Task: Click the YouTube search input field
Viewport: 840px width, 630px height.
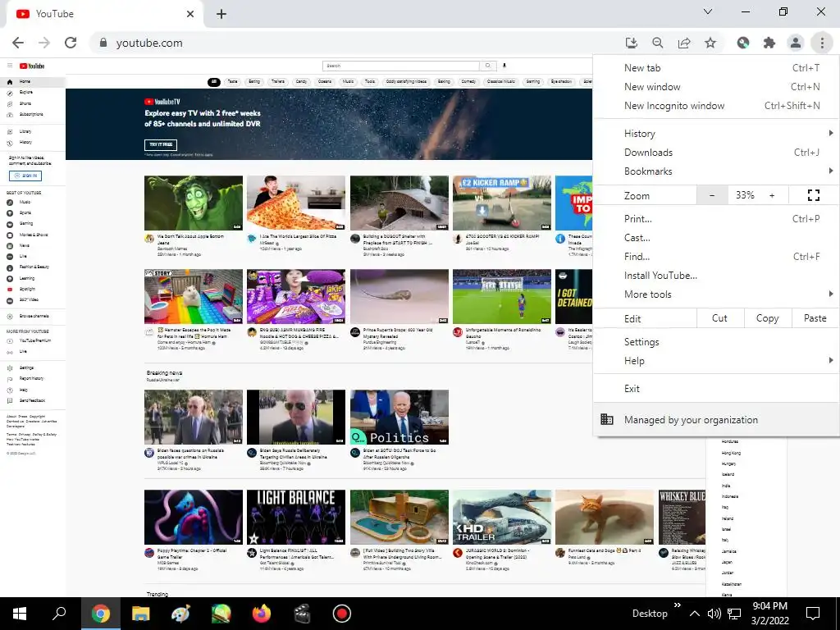Action: coord(400,66)
